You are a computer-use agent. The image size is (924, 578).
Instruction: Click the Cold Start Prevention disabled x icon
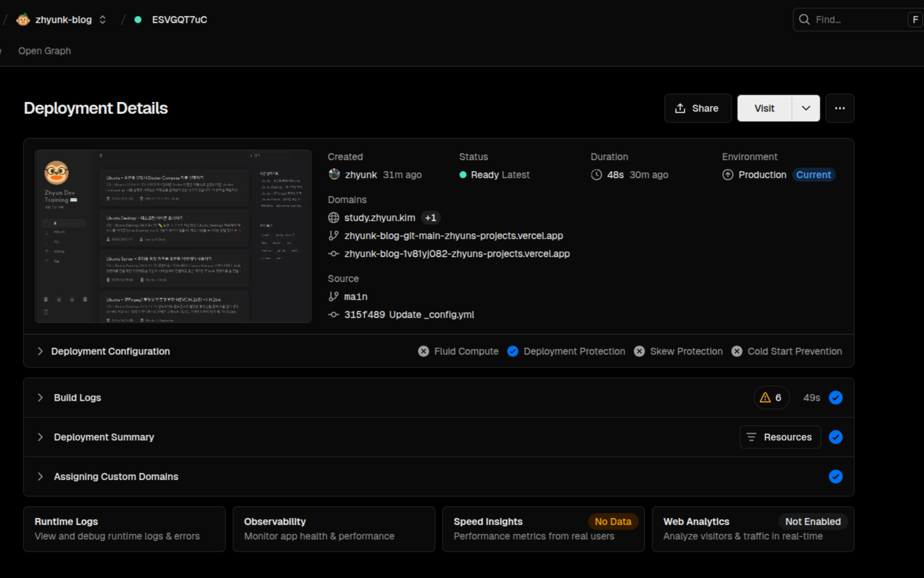coord(737,351)
